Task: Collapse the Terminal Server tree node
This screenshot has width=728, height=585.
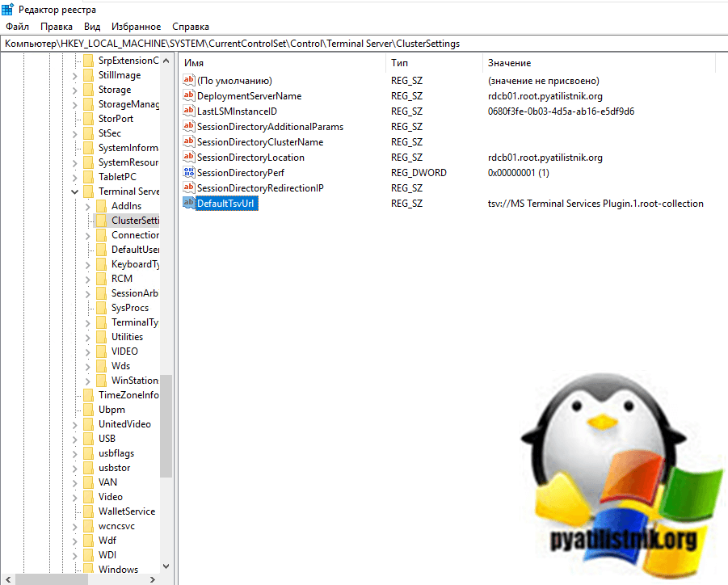Action: 75,191
